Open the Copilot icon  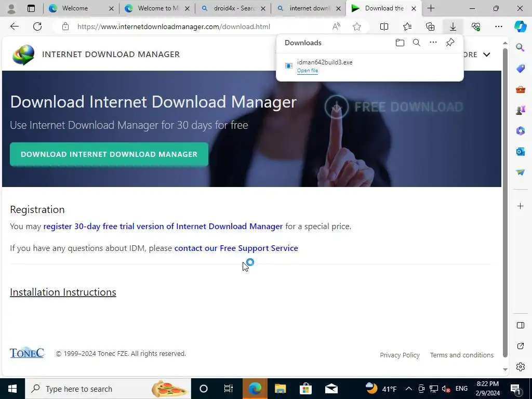(x=520, y=26)
